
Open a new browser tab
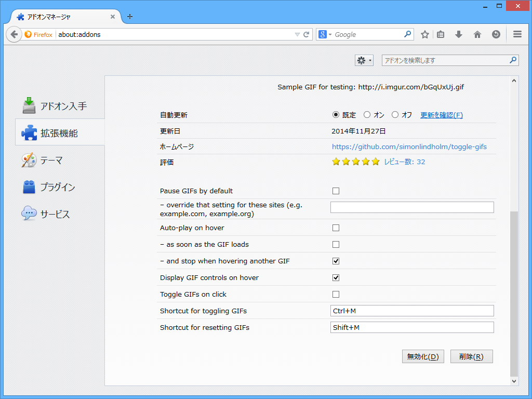[129, 16]
